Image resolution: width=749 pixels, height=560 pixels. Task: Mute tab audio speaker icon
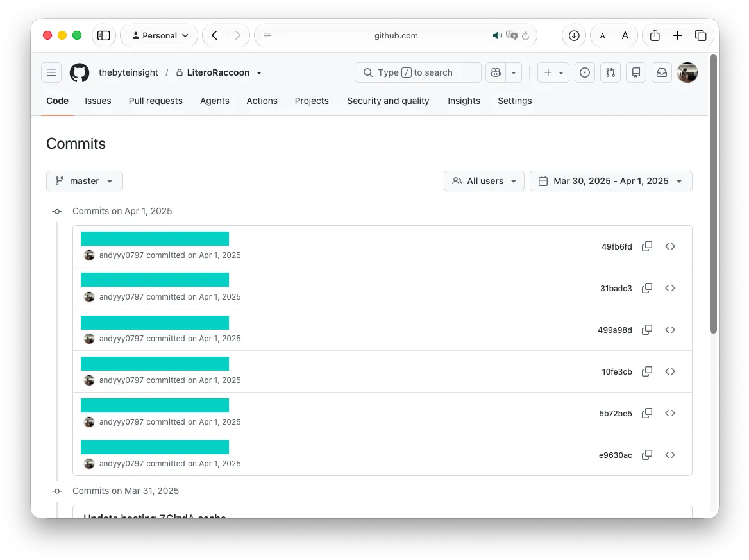[497, 35]
